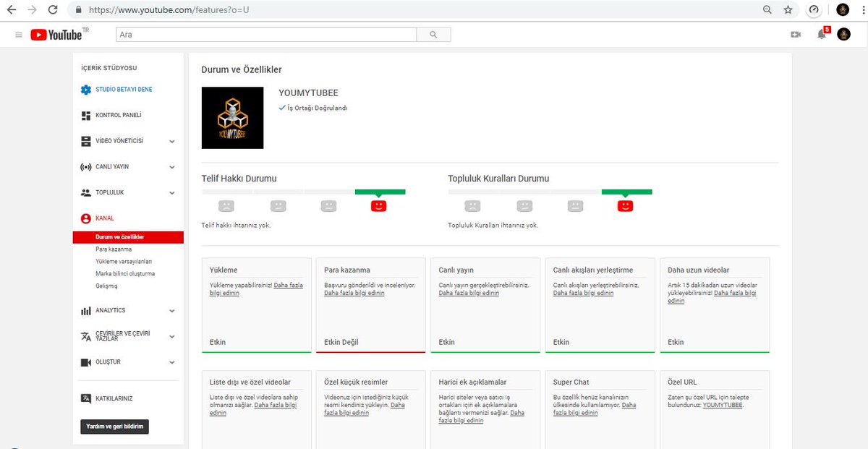Click the Studio Beta gear icon
The height and width of the screenshot is (449, 868).
[86, 90]
